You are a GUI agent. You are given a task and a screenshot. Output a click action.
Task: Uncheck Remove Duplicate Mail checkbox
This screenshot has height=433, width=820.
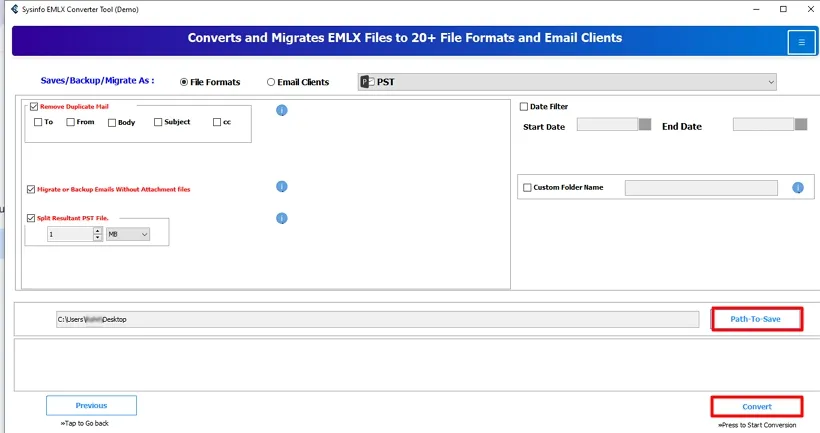(x=34, y=107)
